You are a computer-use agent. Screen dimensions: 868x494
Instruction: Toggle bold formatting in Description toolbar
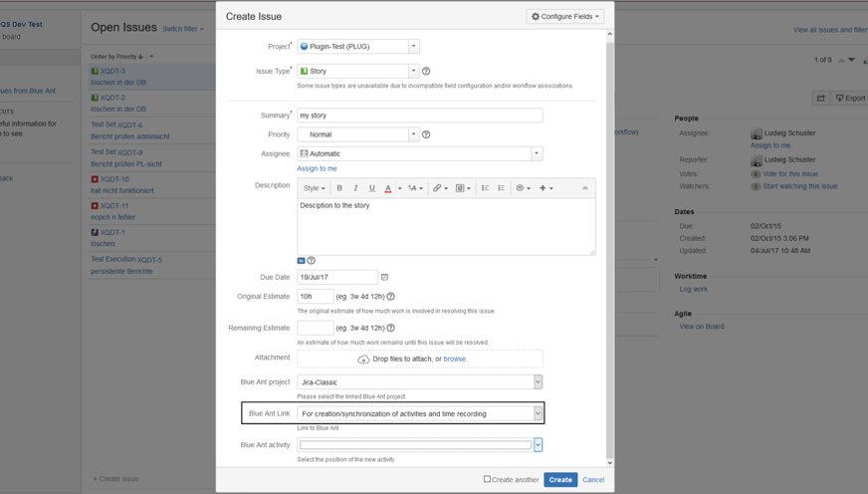click(339, 188)
